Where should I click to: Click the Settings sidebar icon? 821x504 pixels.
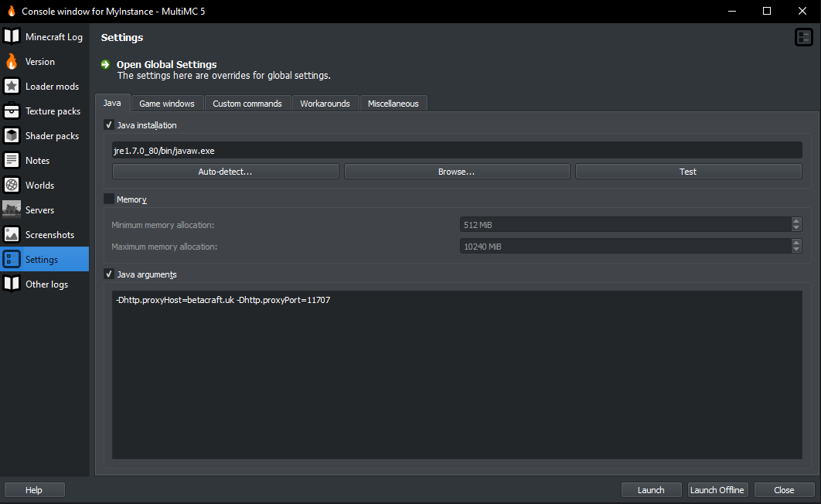(x=12, y=259)
